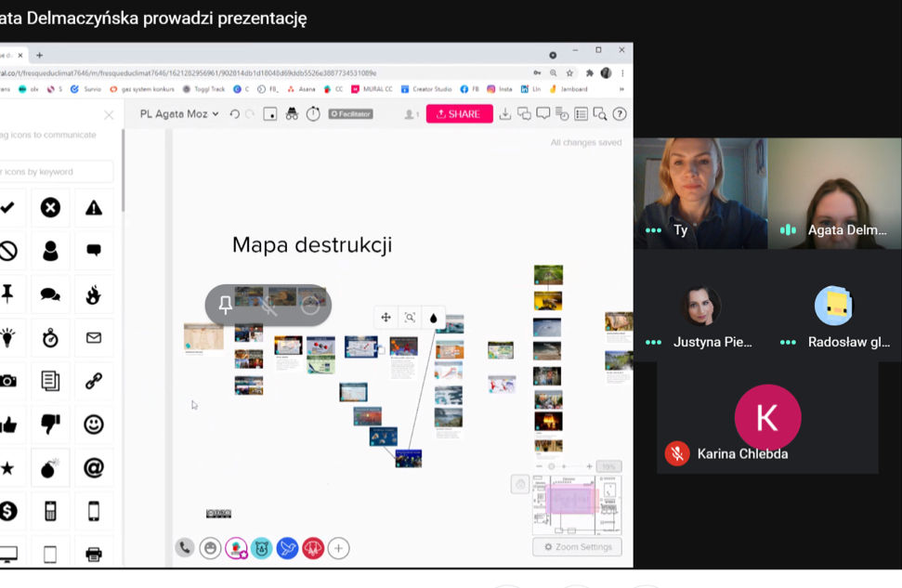Open options dots on Justyna Pie... tile
Image resolution: width=902 pixels, height=588 pixels.
(x=653, y=343)
